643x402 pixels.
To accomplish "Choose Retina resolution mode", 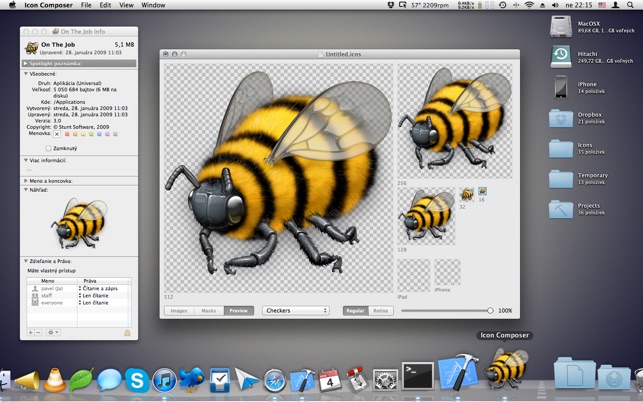I will pos(381,311).
